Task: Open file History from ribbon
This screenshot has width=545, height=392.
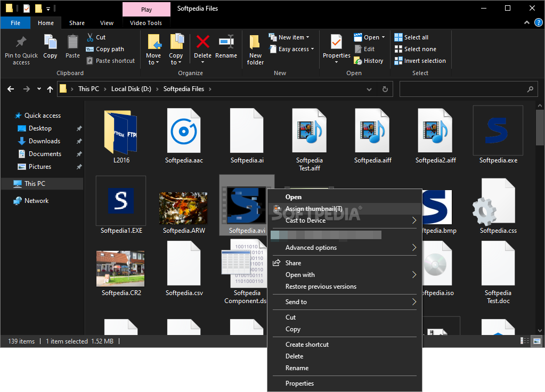Action: coord(369,61)
